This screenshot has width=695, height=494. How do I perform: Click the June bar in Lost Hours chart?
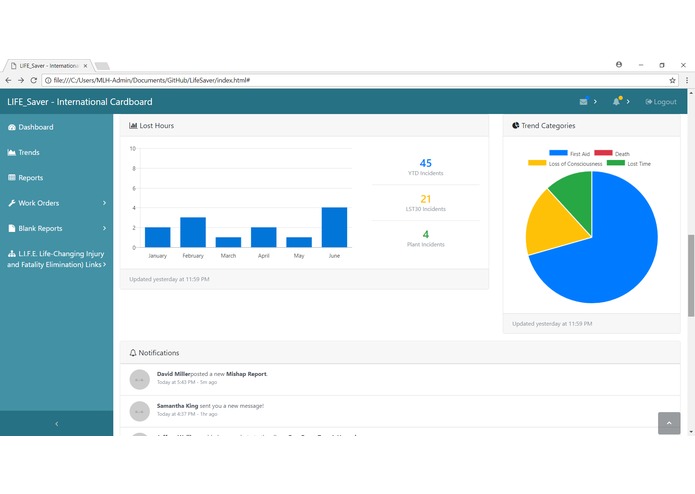coord(334,227)
